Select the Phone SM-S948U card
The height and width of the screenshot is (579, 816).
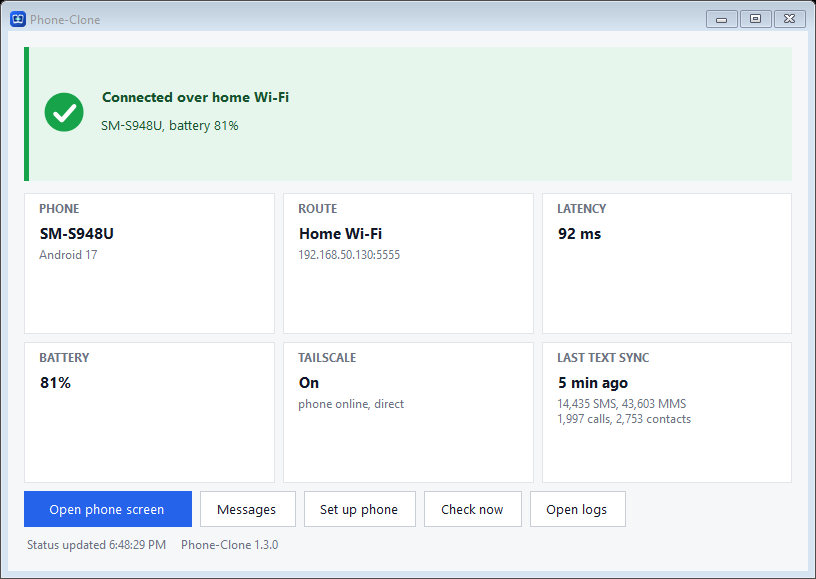pyautogui.click(x=149, y=263)
